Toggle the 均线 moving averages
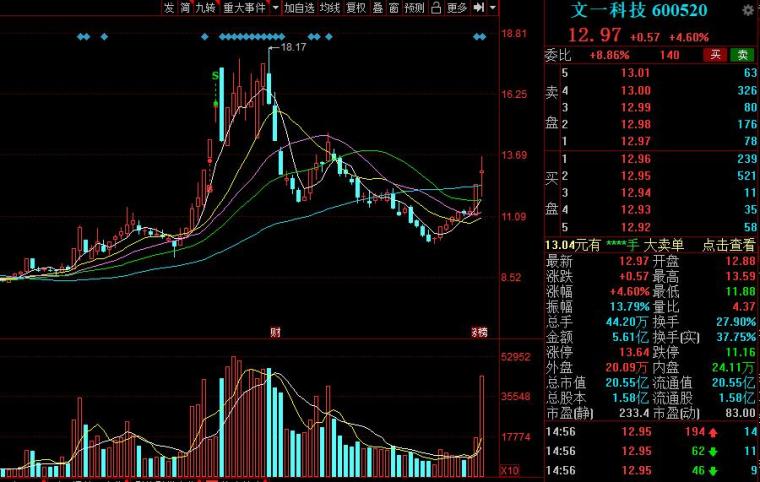The width and height of the screenshot is (760, 482). click(330, 8)
